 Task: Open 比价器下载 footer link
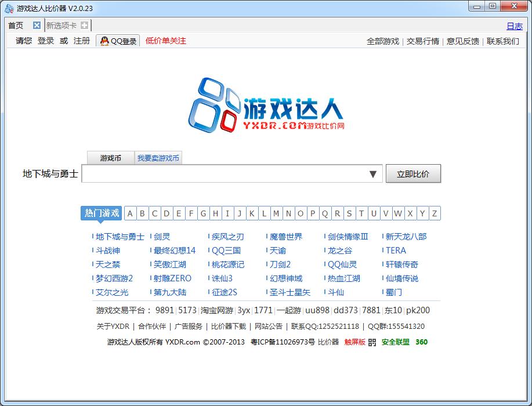tap(229, 327)
